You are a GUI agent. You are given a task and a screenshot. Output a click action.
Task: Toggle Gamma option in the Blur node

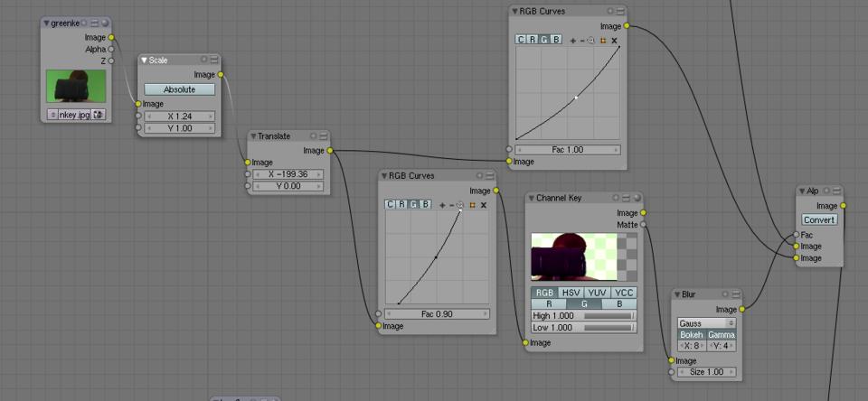pyautogui.click(x=722, y=335)
